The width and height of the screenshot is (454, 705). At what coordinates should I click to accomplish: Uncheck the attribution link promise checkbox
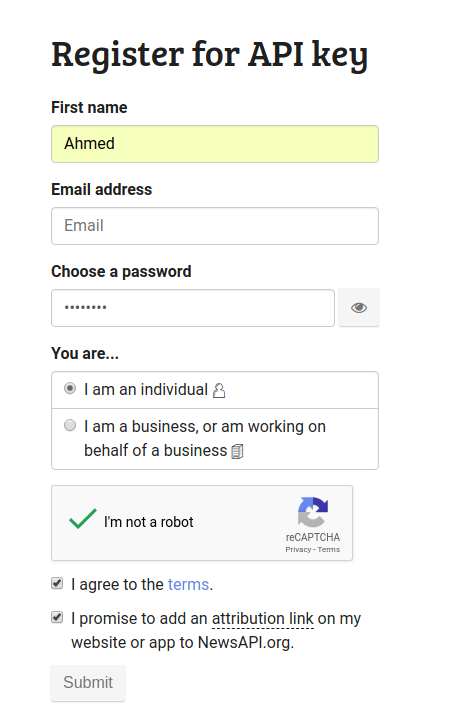57,617
